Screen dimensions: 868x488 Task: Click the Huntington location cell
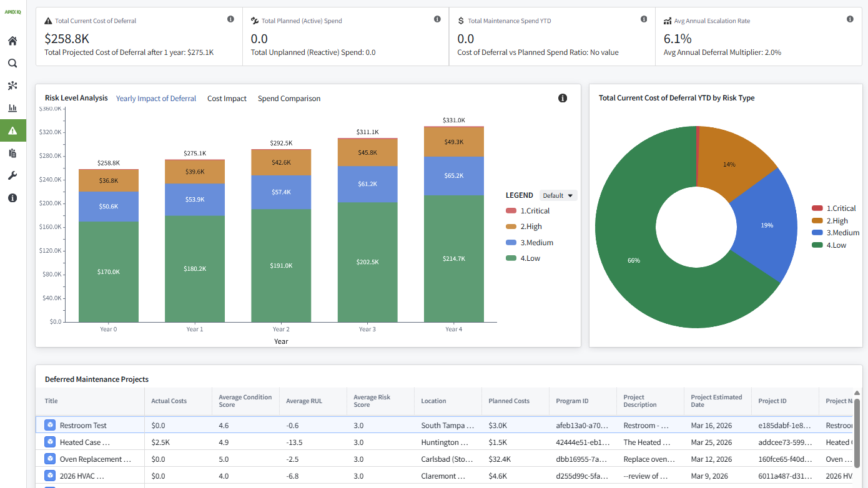[448, 442]
